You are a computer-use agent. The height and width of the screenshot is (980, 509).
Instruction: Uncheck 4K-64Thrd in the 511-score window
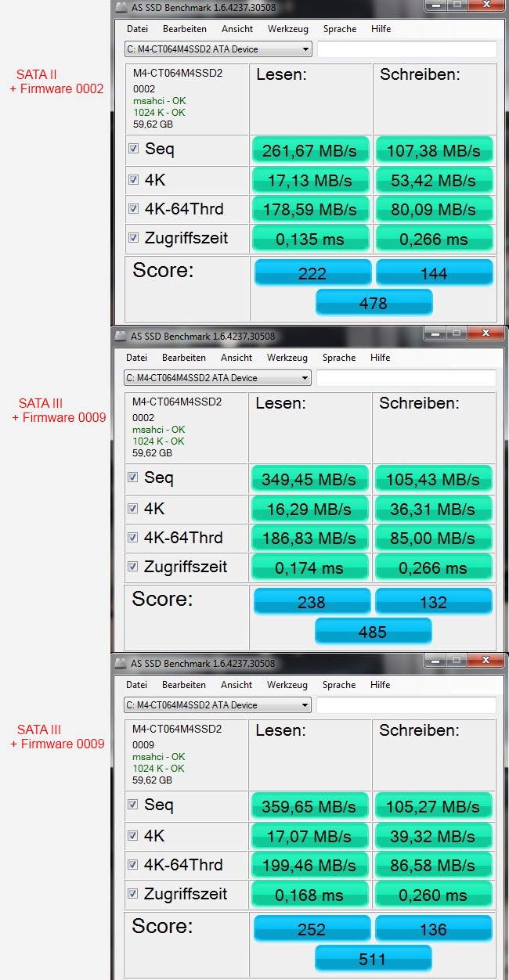pyautogui.click(x=133, y=865)
